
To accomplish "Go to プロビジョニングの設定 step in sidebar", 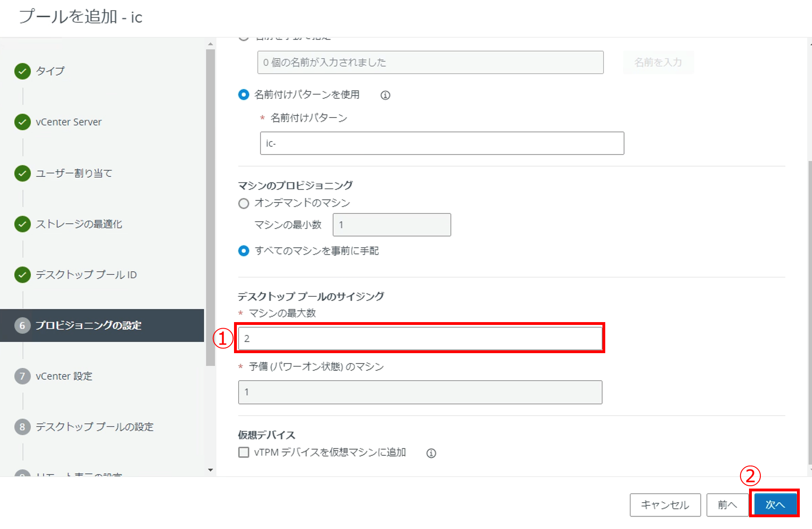I will click(88, 325).
